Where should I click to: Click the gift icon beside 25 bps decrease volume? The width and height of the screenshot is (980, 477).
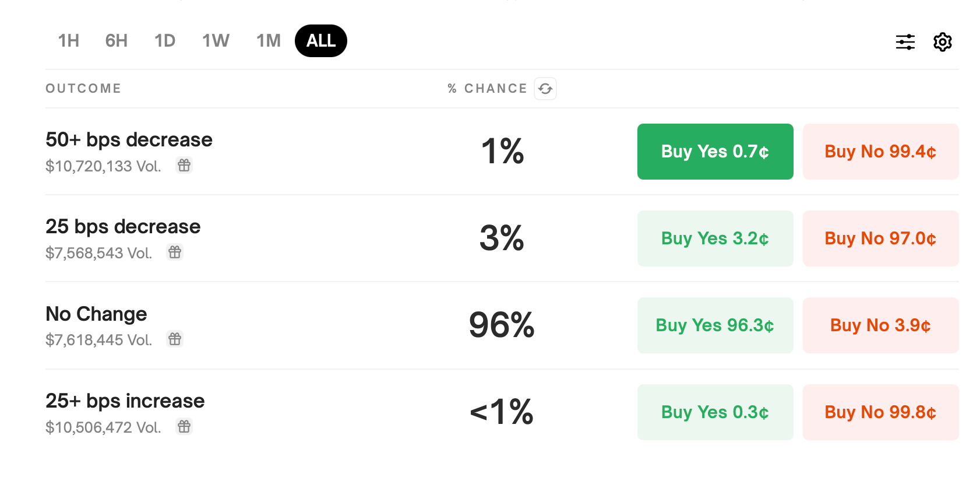[175, 252]
